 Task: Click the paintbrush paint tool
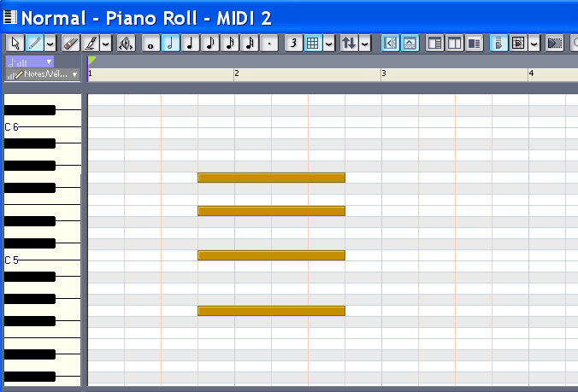(x=91, y=43)
